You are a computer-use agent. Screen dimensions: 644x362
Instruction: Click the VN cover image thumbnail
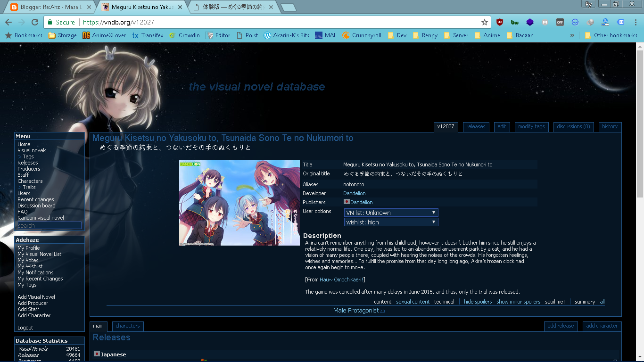tap(239, 203)
